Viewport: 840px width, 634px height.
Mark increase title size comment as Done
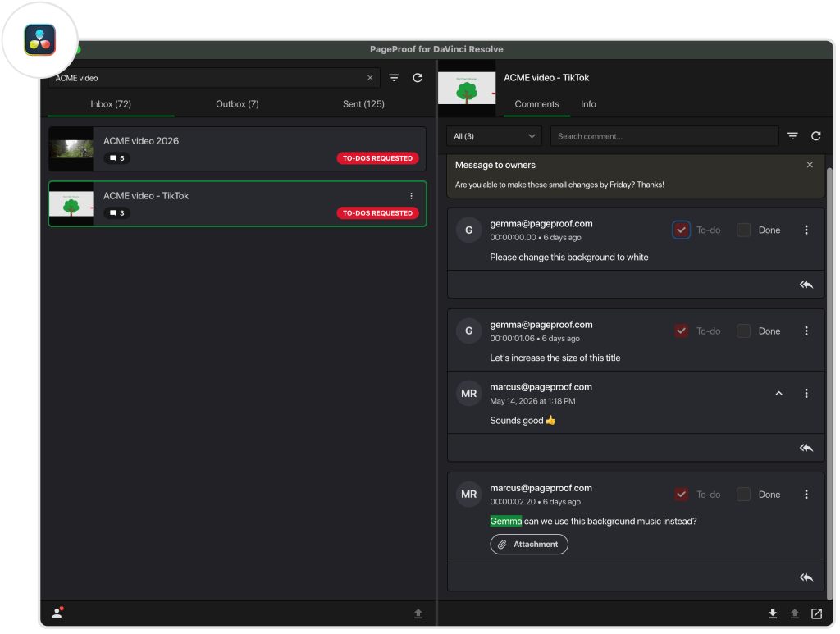point(743,331)
